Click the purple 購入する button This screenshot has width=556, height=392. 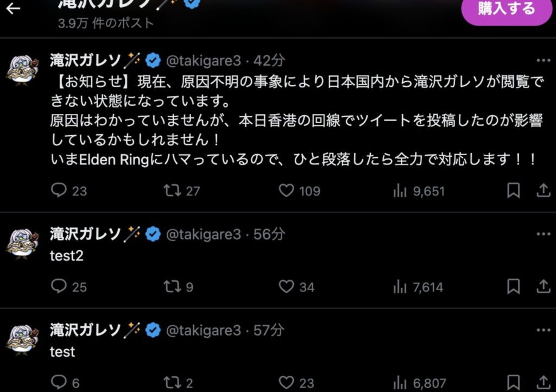[507, 9]
